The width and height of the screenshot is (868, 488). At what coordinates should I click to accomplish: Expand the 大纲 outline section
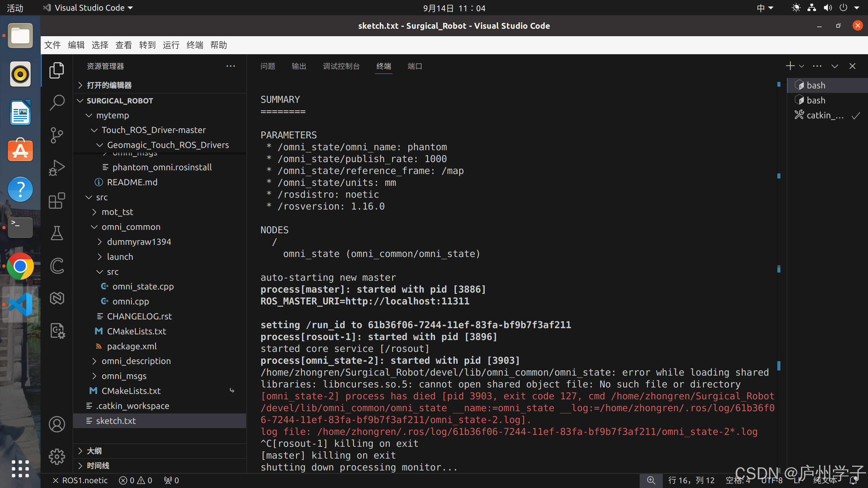point(94,451)
